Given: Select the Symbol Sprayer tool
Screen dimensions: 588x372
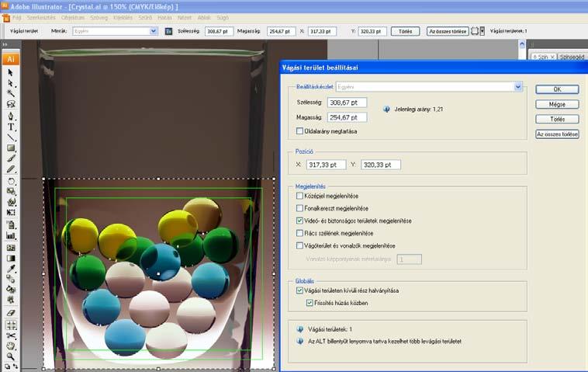Looking at the screenshot, I should [x=11, y=225].
